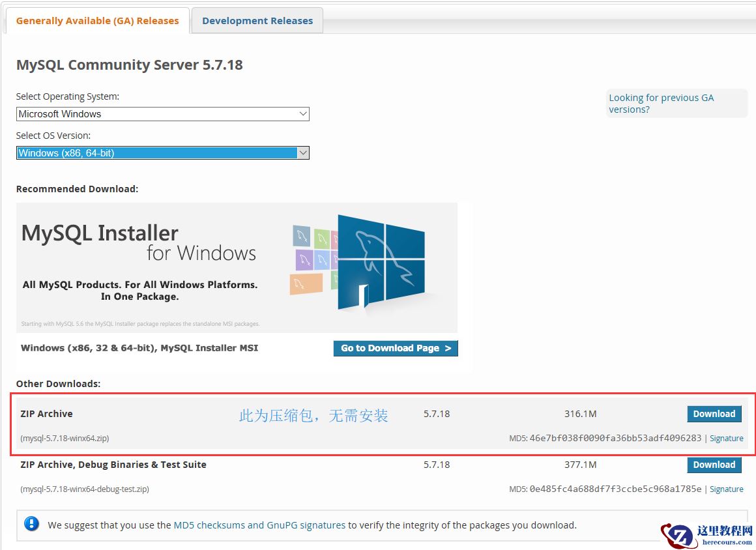Click the blue information icon near the bottom suggestion
This screenshot has height=550, width=756.
31,525
